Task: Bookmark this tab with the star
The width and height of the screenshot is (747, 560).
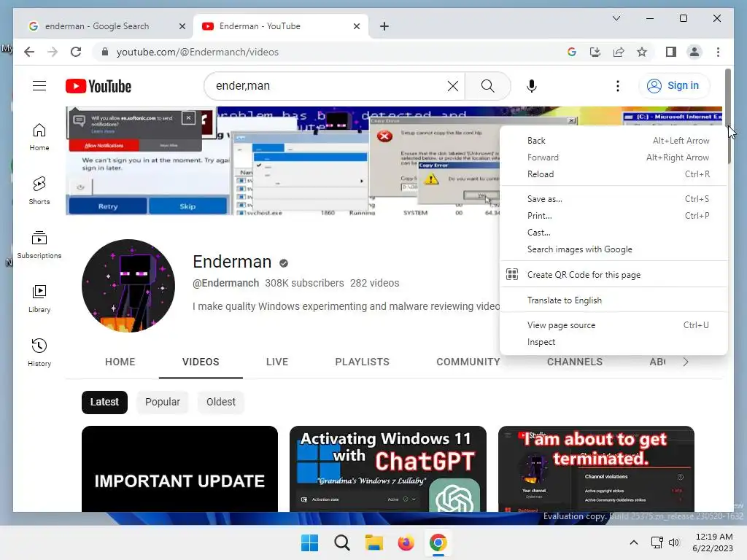Action: click(642, 52)
